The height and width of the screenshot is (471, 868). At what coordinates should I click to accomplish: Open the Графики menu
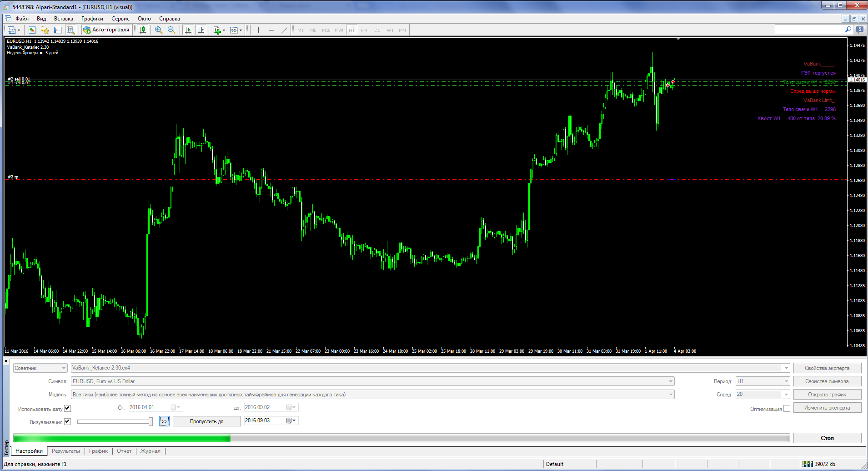point(92,19)
